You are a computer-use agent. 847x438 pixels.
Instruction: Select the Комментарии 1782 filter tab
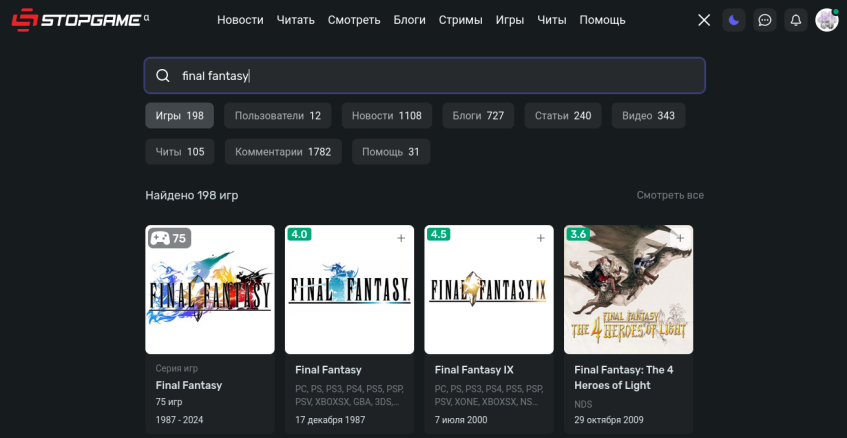[x=283, y=152]
